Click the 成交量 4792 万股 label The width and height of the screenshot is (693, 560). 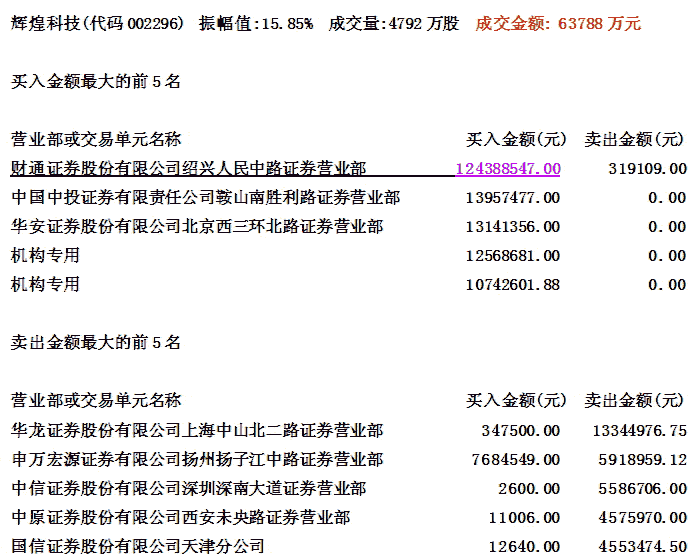(394, 23)
